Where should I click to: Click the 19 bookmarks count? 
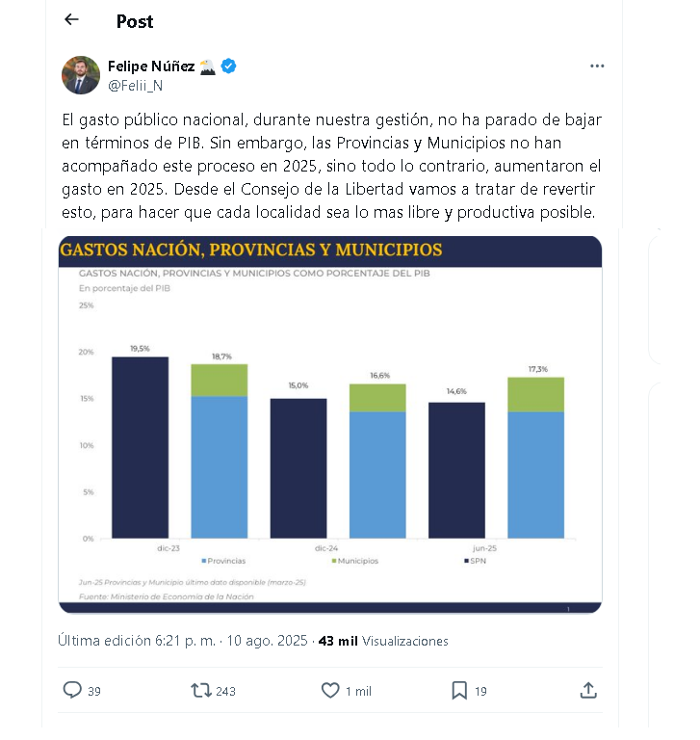[x=480, y=691]
